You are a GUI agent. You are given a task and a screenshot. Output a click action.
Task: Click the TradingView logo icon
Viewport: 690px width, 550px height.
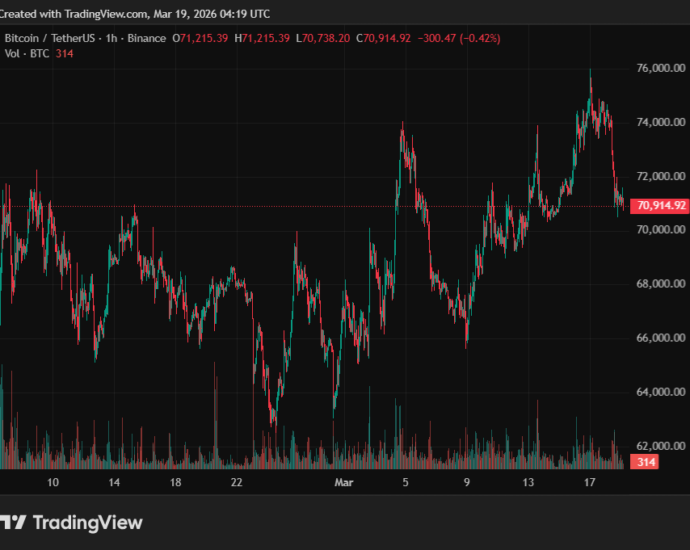12,522
